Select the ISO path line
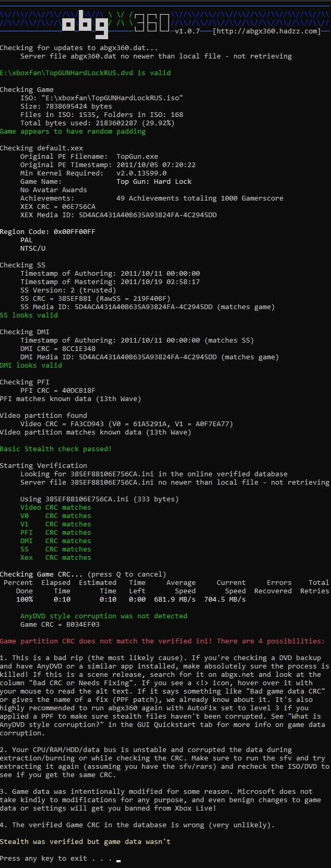Image resolution: width=331 pixels, height=868 pixels. coord(102,98)
